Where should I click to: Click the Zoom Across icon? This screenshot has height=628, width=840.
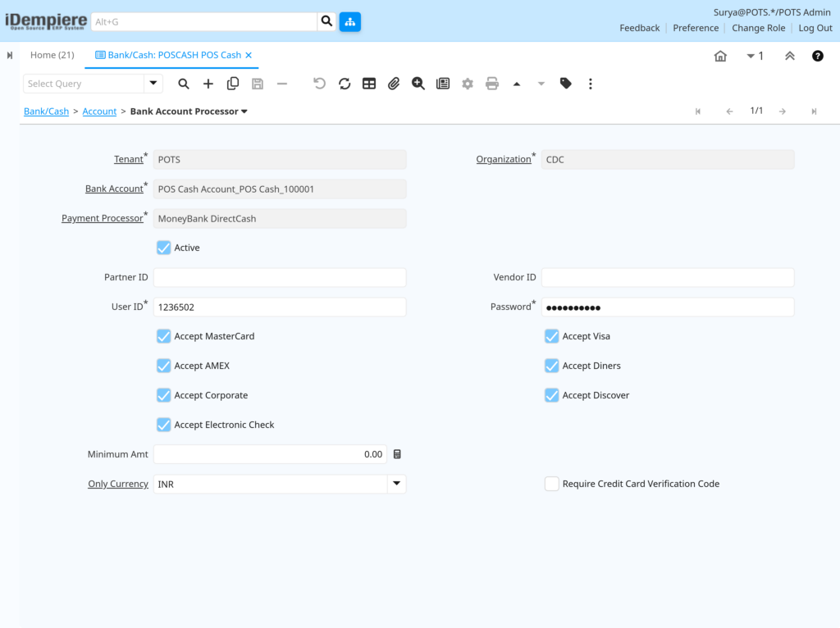point(418,84)
